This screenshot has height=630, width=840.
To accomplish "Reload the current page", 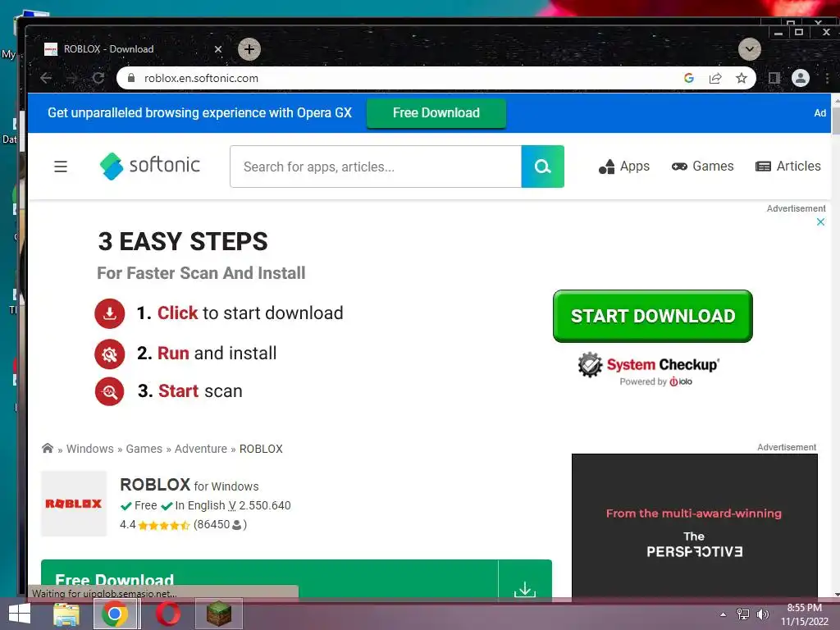I will tap(98, 78).
